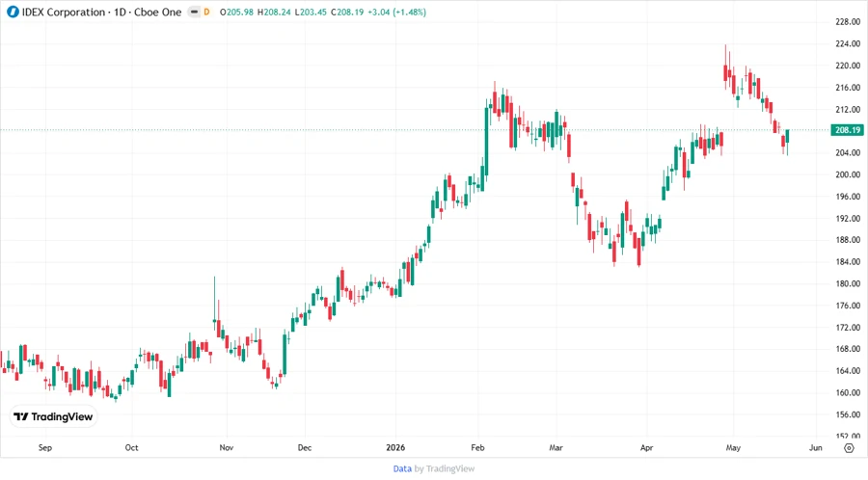Click the Dec time axis label
This screenshot has height=480, width=868.
click(x=305, y=447)
